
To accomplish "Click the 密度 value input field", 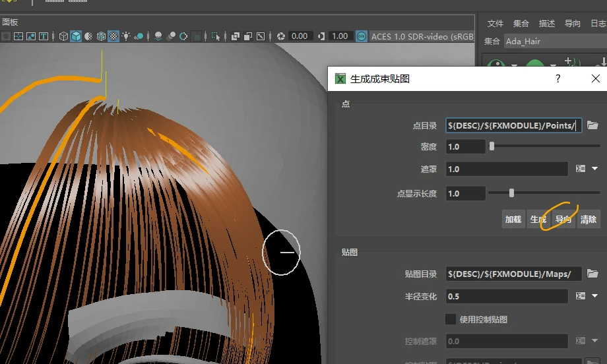I will point(465,146).
